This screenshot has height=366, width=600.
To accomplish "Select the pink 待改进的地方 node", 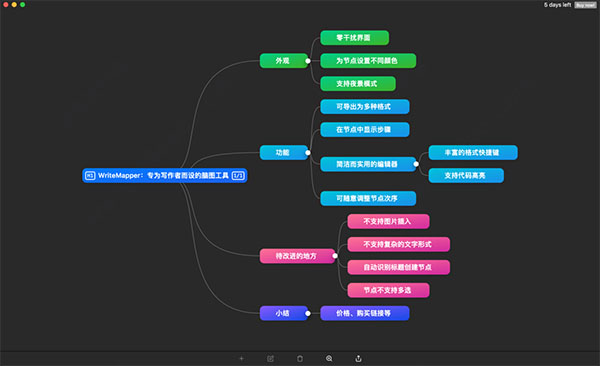I will pos(297,256).
